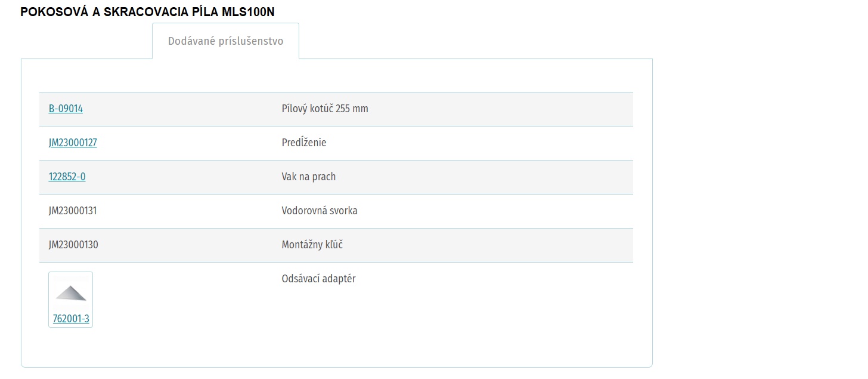Open the 762001-3 link under the thumbnail
This screenshot has height=379, width=868.
click(71, 319)
